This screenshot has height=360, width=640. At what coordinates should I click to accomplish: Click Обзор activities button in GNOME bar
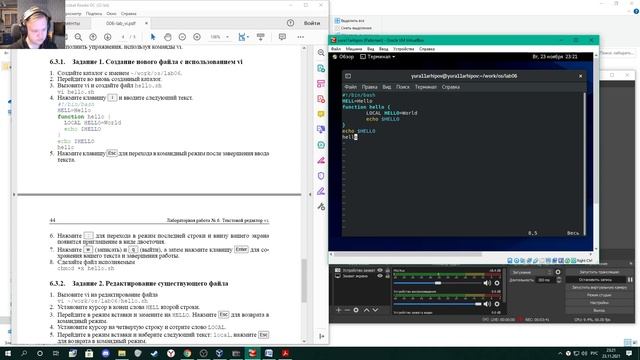[x=343, y=57]
